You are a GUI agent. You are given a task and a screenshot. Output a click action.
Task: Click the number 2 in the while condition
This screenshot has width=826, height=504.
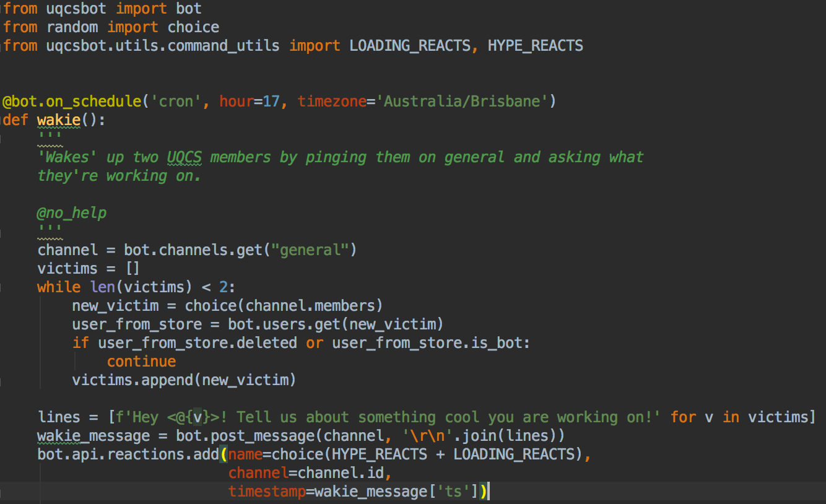pos(224,287)
